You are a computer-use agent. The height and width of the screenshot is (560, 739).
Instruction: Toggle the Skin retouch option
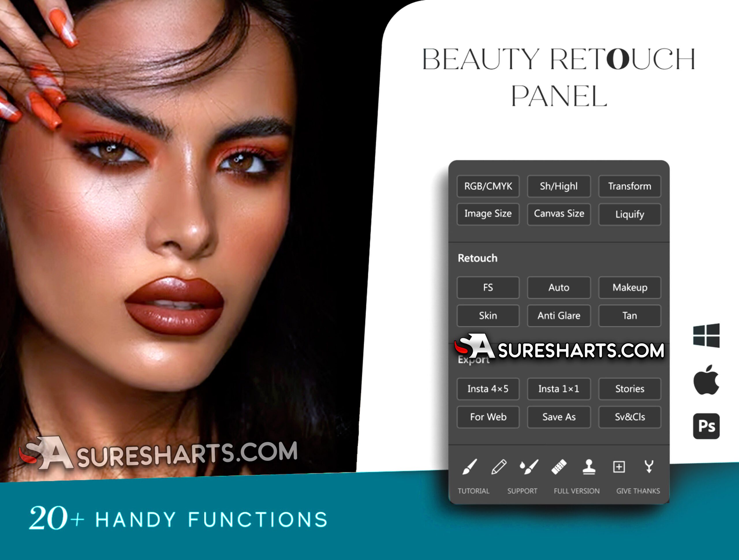(x=488, y=316)
